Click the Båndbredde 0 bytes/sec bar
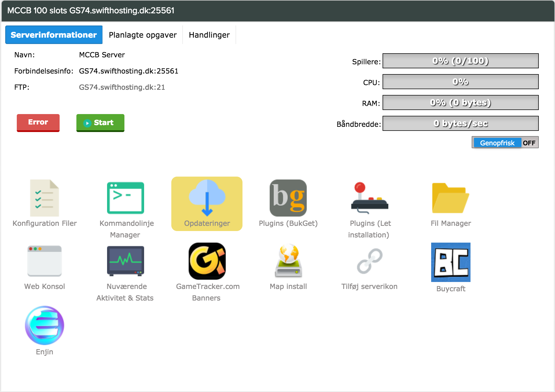555x392 pixels. click(461, 123)
